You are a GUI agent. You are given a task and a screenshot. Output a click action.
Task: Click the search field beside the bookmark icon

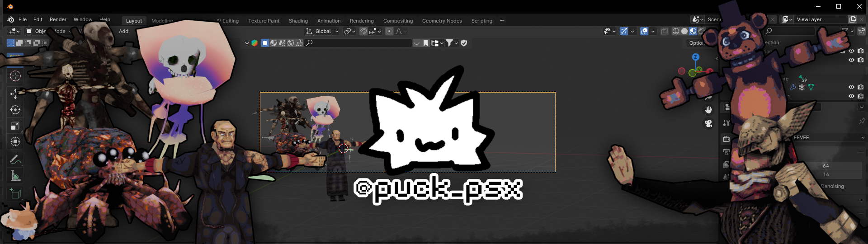[358, 43]
